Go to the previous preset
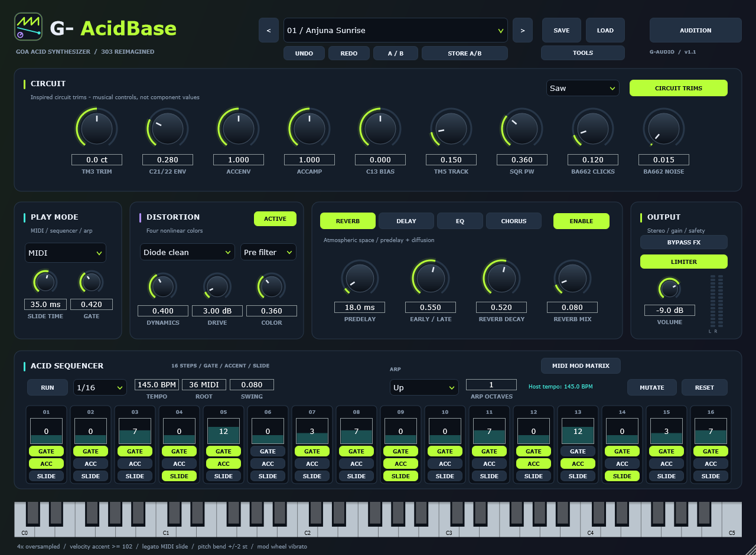The height and width of the screenshot is (555, 756). pos(269,30)
